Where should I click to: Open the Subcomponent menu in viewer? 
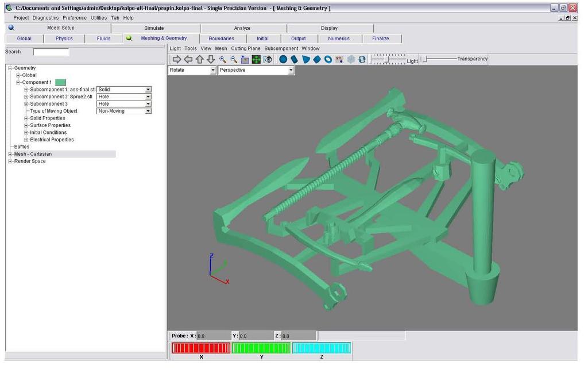(281, 48)
